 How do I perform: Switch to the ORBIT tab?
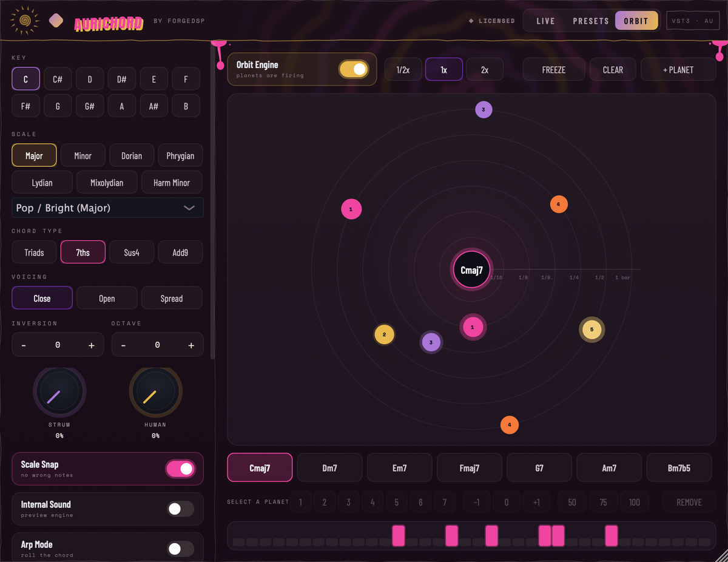(x=636, y=21)
